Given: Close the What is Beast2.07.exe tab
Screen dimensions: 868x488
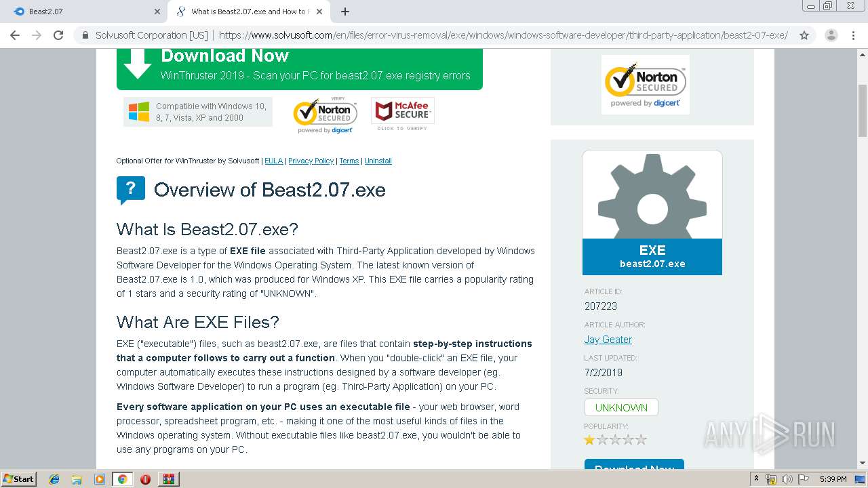Looking at the screenshot, I should (x=319, y=12).
